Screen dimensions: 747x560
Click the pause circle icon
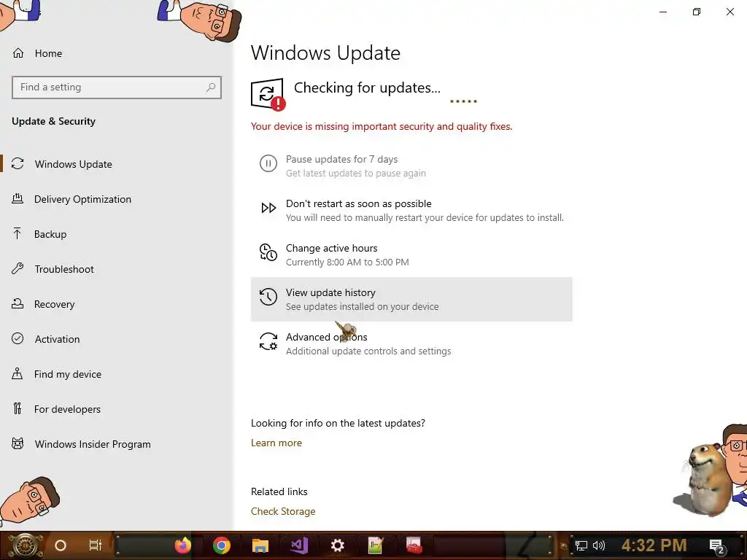[268, 163]
